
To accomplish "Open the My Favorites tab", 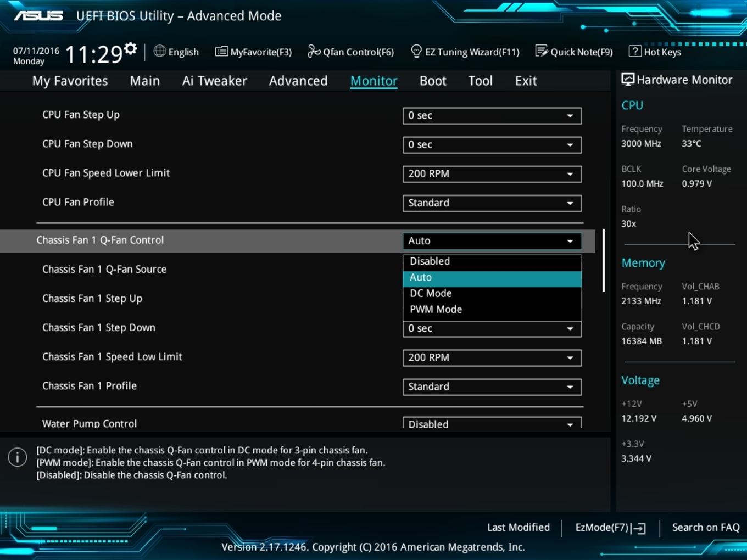I will tap(70, 81).
